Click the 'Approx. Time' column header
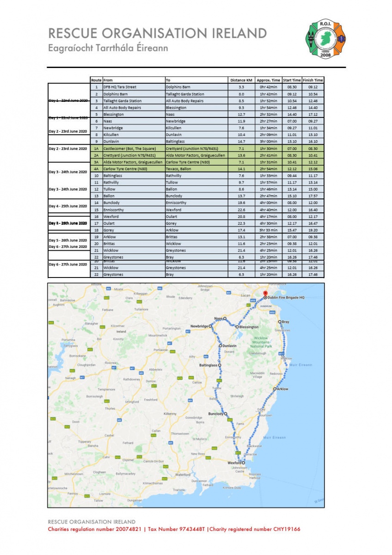 (268, 80)
